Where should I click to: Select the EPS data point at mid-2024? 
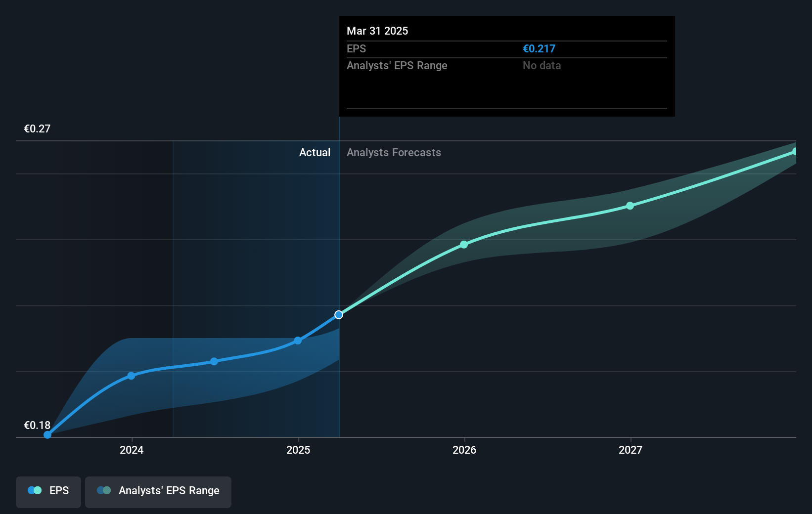pos(214,361)
